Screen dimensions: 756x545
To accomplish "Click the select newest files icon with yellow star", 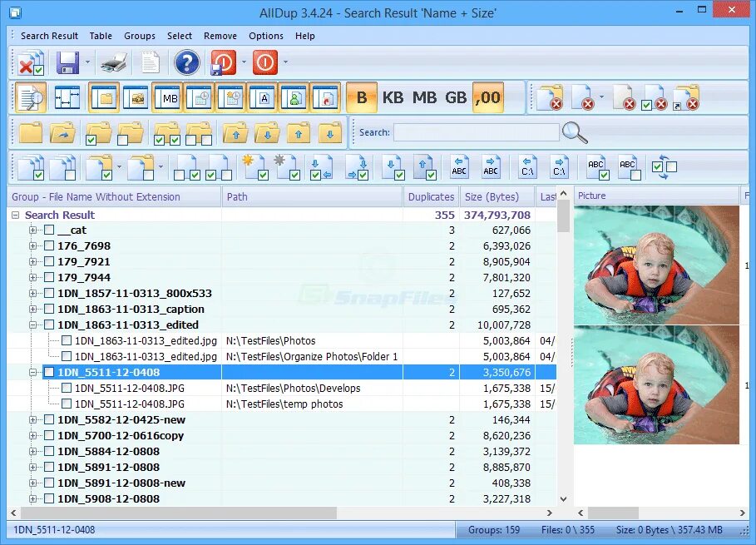I will 256,167.
